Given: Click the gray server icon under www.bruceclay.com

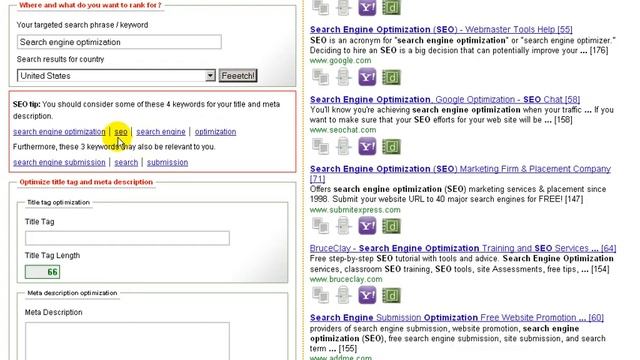Looking at the screenshot, I should tap(343, 295).
